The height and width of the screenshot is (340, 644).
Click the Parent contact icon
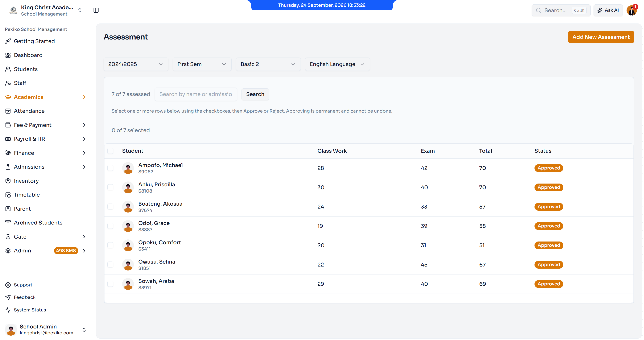coord(8,209)
